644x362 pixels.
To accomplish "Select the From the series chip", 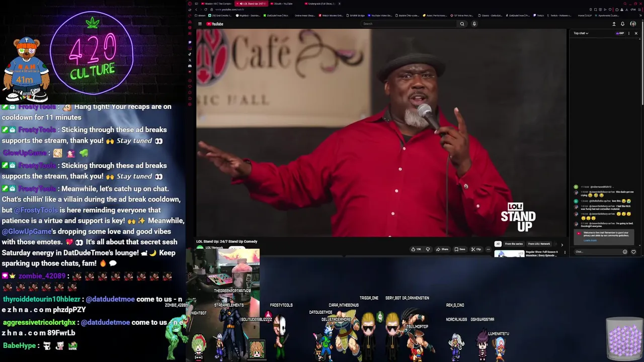I will click(514, 244).
